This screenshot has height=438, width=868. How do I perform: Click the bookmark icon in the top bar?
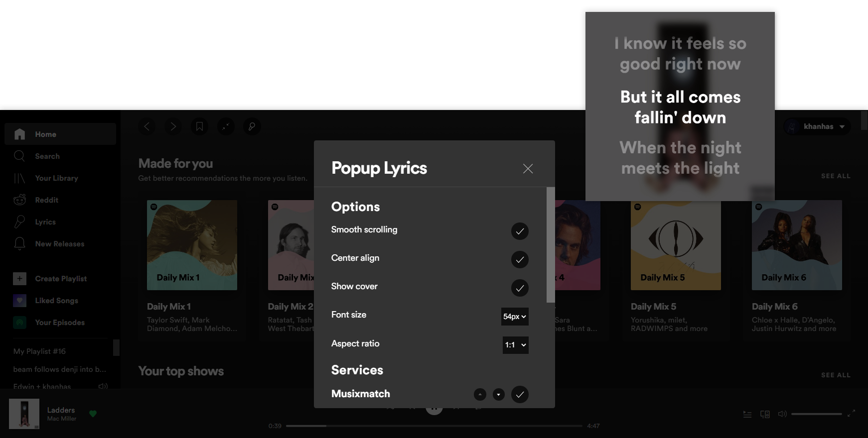[199, 126]
